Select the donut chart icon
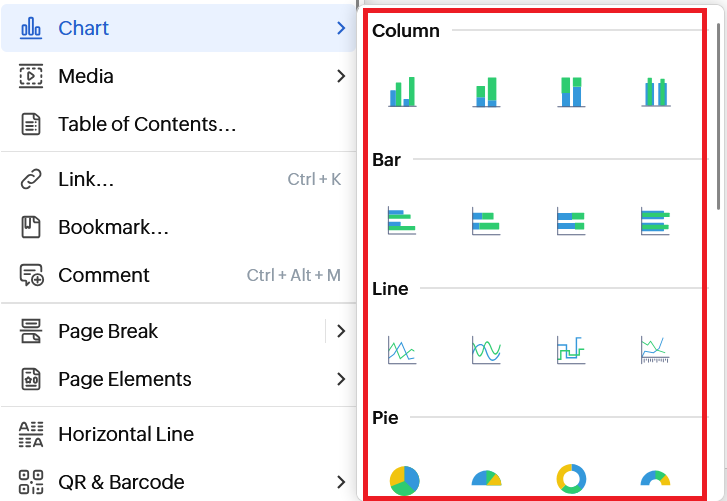727x501 pixels. (571, 479)
